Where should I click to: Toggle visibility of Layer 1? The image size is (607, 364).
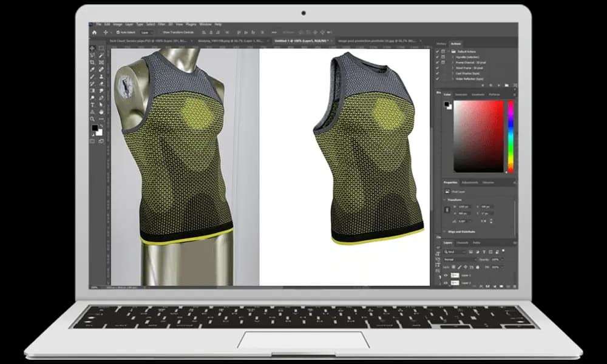click(x=446, y=275)
